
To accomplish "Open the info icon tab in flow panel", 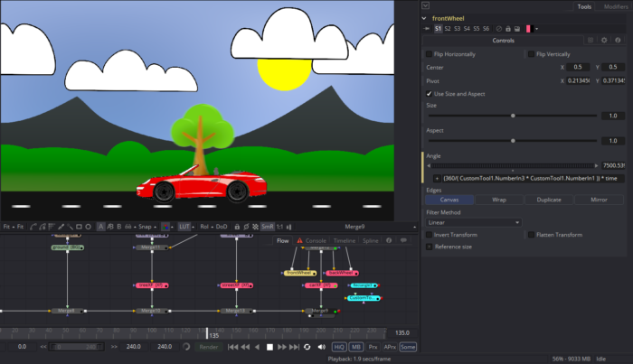I will click(389, 240).
